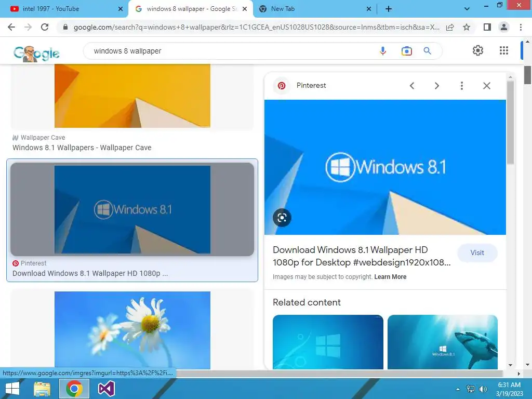Switch to the intel 1997 YouTube tab
Viewport: 532px width, 399px height.
[x=63, y=9]
